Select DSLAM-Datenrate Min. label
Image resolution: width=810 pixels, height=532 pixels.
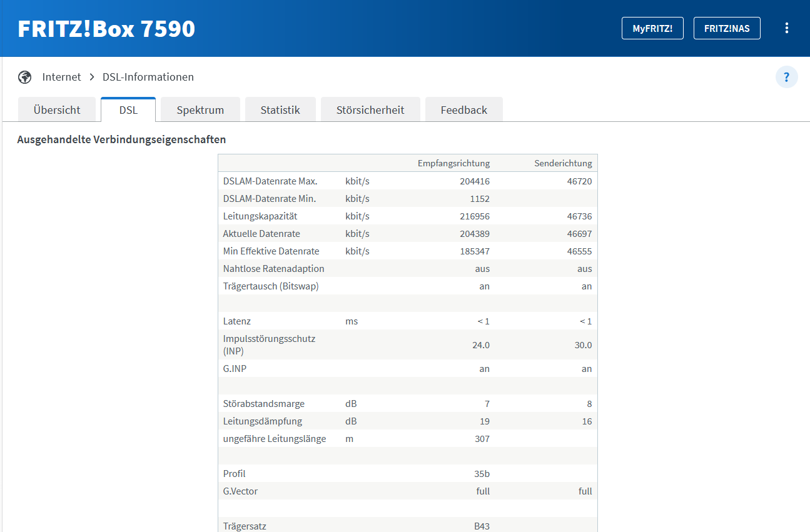(x=270, y=199)
